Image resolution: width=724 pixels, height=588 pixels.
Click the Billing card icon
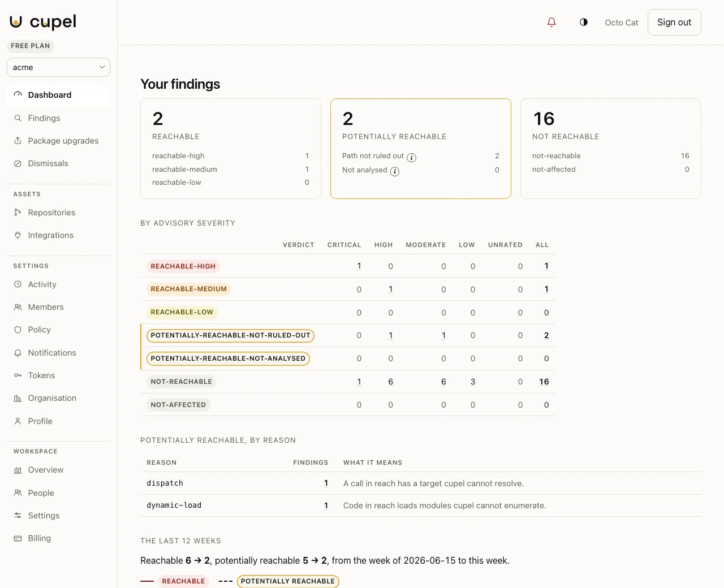tap(18, 538)
